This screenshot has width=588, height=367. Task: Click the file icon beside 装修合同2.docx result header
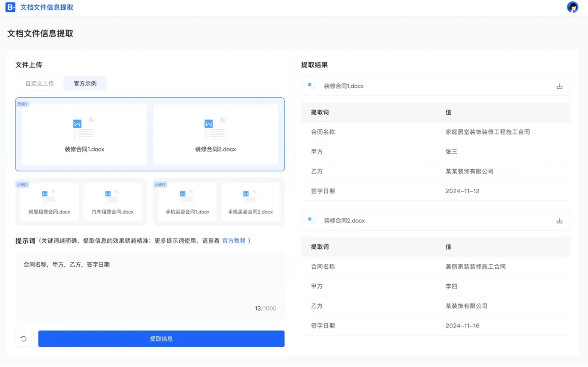(312, 220)
